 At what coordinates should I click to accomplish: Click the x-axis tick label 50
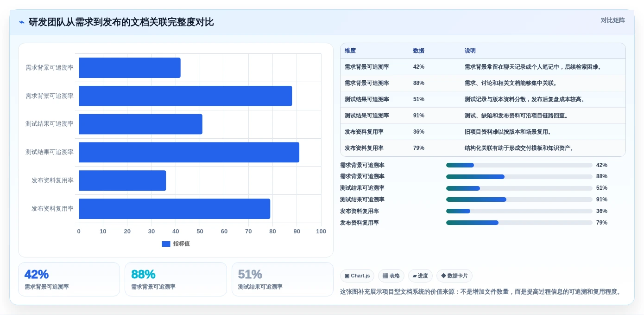point(200,231)
